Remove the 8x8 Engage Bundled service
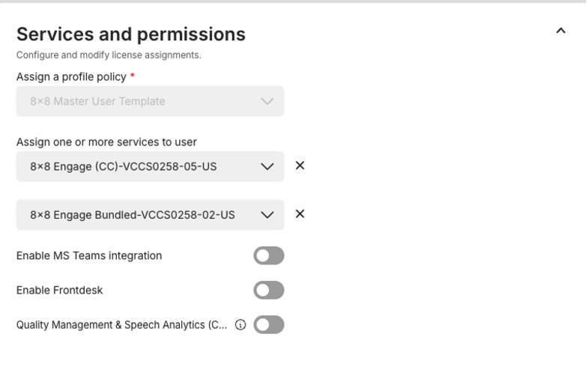This screenshot has width=588, height=370. point(300,213)
